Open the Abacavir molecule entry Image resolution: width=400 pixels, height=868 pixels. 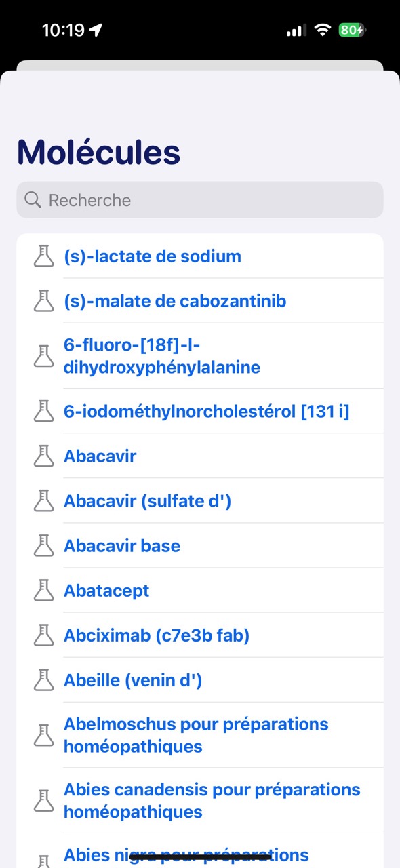100,456
